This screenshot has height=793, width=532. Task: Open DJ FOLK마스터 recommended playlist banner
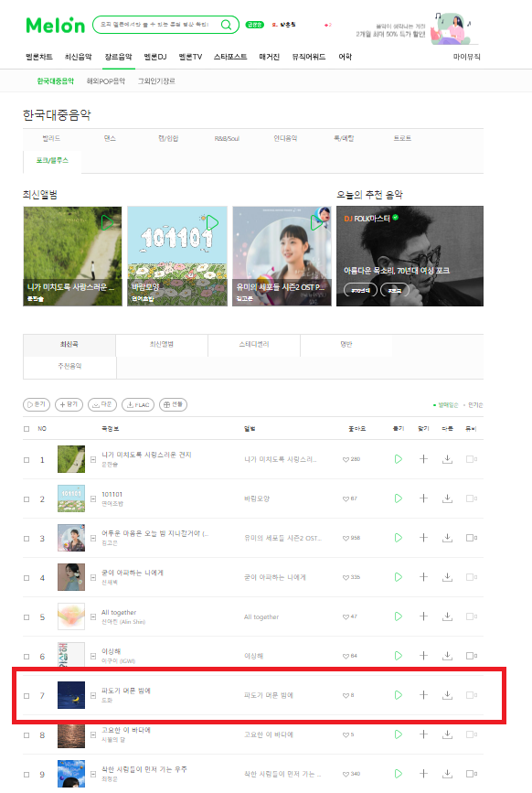point(410,256)
